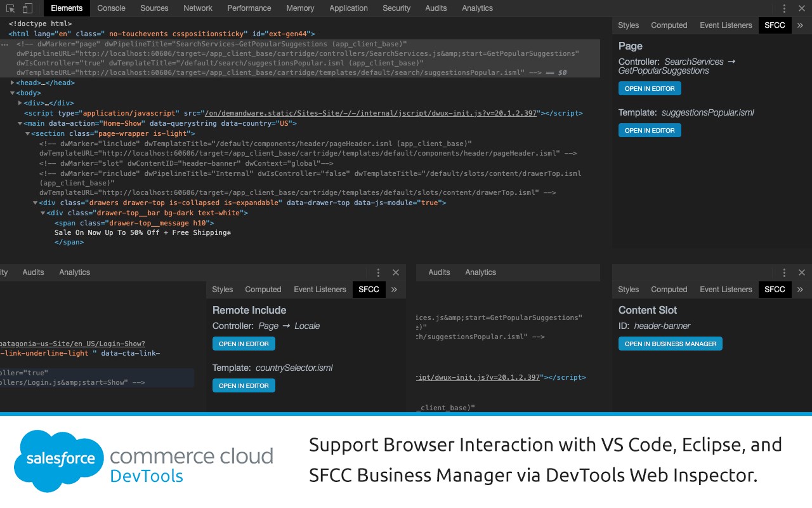Show more tabs next to SFCC in Remote Include panel
Image resolution: width=812 pixels, height=508 pixels.
click(x=394, y=290)
